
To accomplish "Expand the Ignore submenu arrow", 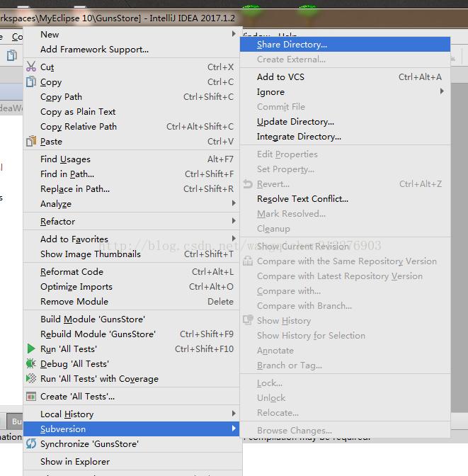I will [x=442, y=91].
